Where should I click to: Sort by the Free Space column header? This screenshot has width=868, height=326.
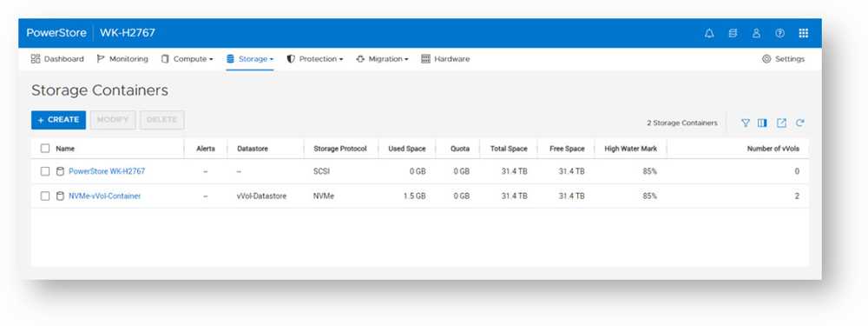(567, 149)
